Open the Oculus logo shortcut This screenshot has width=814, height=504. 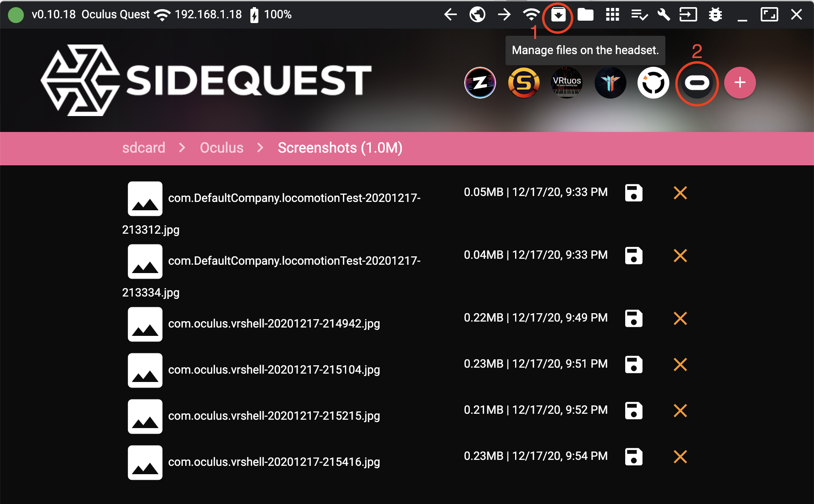click(x=697, y=83)
